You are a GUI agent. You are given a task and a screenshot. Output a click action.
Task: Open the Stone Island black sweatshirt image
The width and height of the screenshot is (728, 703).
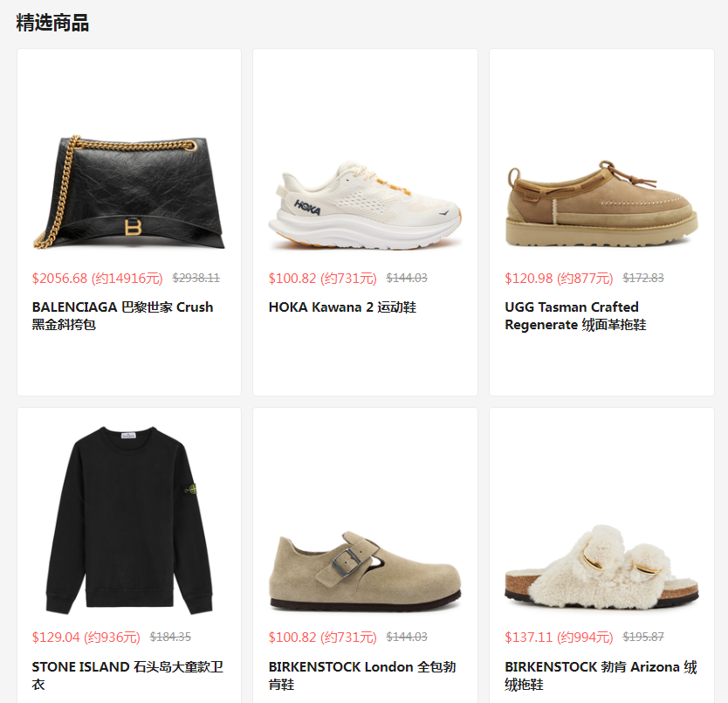pyautogui.click(x=129, y=520)
